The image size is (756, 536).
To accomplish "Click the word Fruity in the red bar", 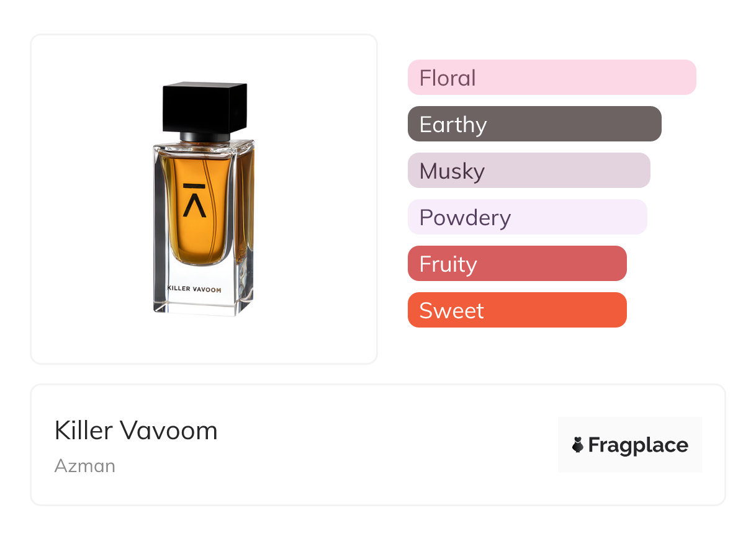I will 448,264.
